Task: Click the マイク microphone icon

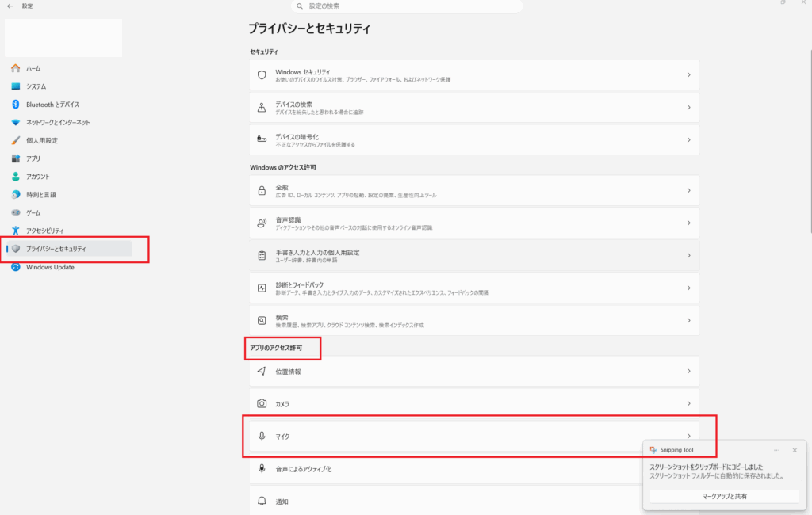Action: 262,437
